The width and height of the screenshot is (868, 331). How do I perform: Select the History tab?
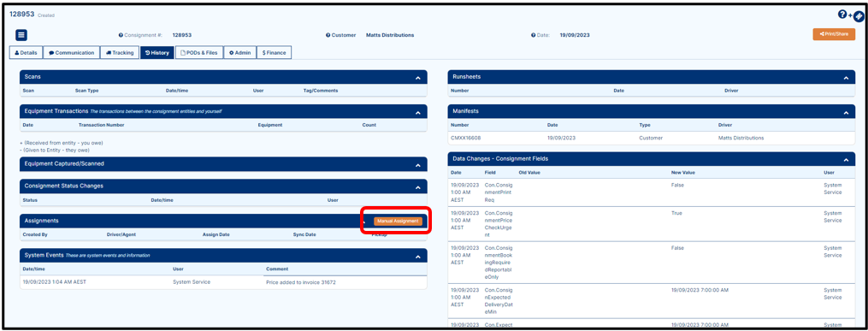click(157, 52)
